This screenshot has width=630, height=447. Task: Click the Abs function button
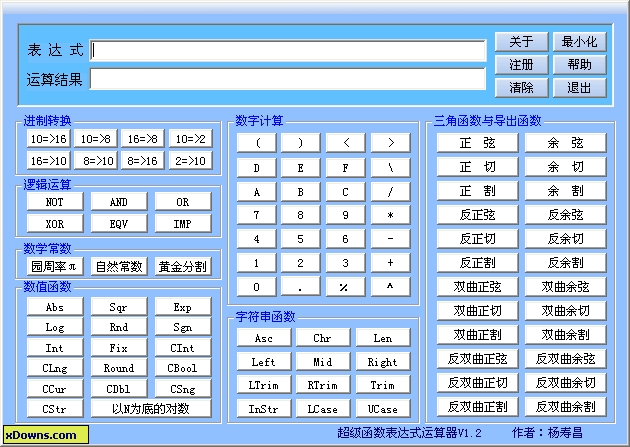coord(55,307)
